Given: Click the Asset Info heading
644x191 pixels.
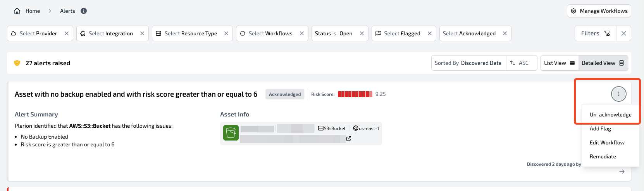Looking at the screenshot, I should (234, 114).
